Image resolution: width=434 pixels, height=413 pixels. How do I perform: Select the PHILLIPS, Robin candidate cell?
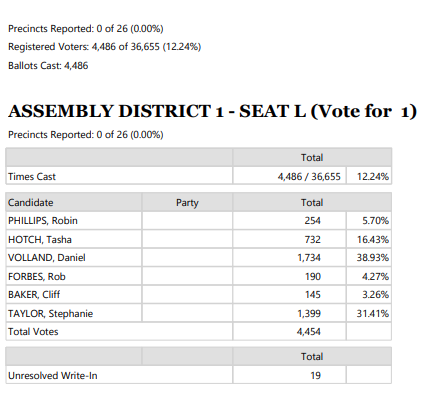pos(74,221)
